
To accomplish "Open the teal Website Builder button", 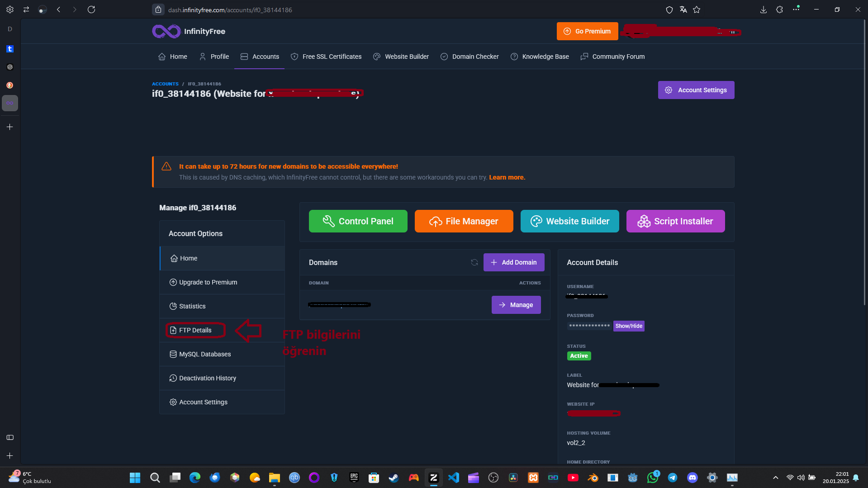I will pyautogui.click(x=570, y=221).
